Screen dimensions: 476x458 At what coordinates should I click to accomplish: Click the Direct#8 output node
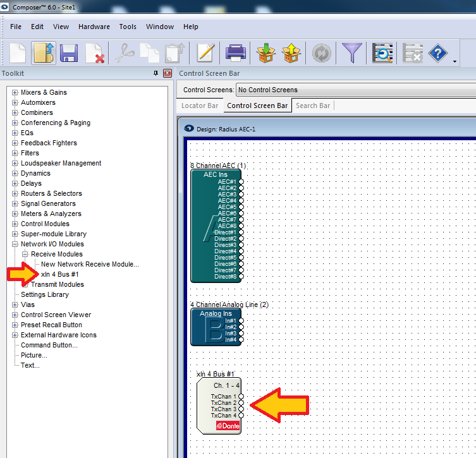pyautogui.click(x=241, y=276)
